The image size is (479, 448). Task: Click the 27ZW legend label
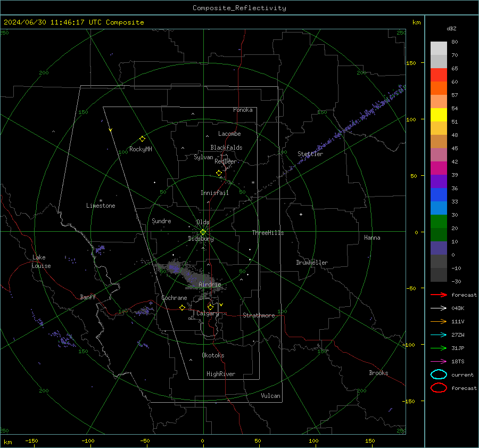point(458,335)
